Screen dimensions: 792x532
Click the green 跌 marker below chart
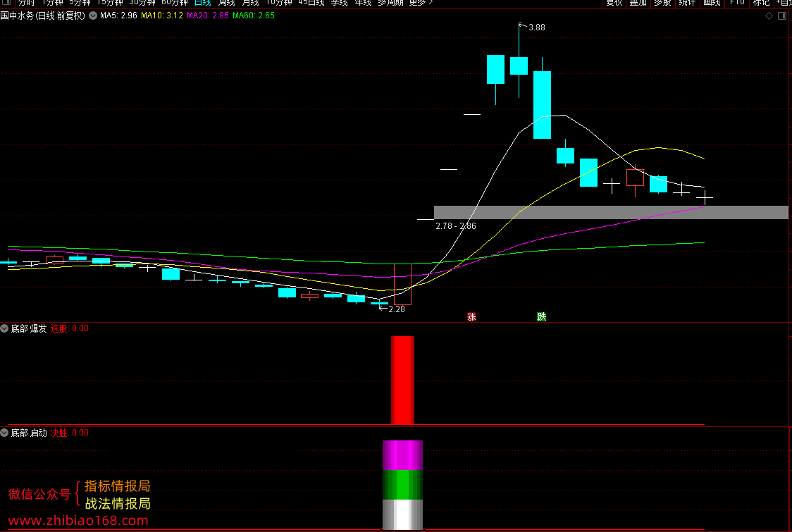(541, 317)
